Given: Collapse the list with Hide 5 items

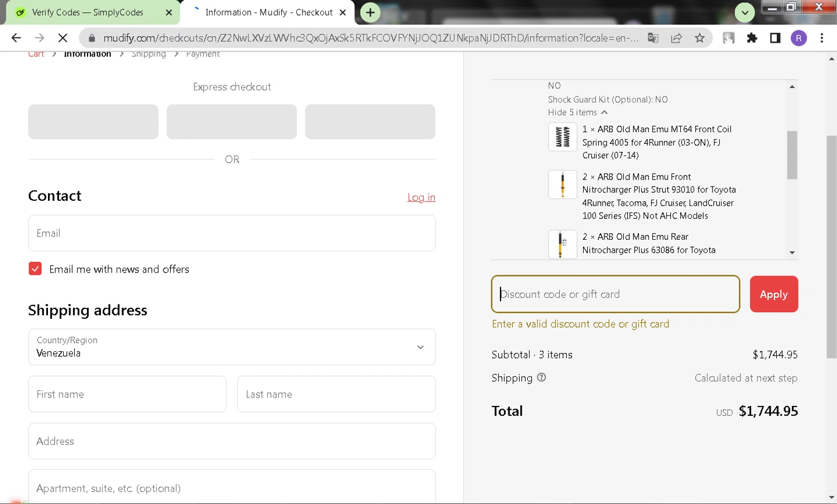Looking at the screenshot, I should [x=578, y=113].
